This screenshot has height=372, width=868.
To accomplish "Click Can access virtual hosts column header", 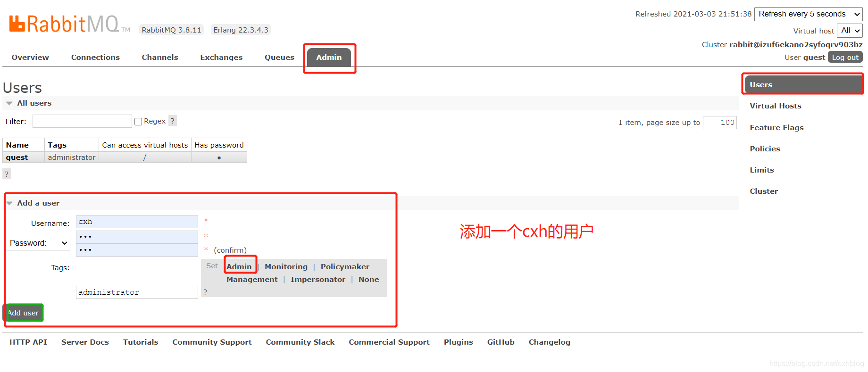I will 145,145.
